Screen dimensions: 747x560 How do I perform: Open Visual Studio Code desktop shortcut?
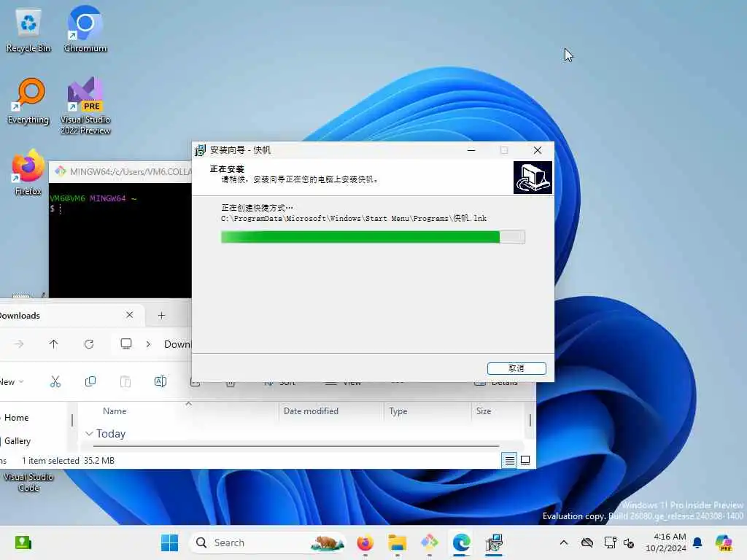tap(28, 482)
